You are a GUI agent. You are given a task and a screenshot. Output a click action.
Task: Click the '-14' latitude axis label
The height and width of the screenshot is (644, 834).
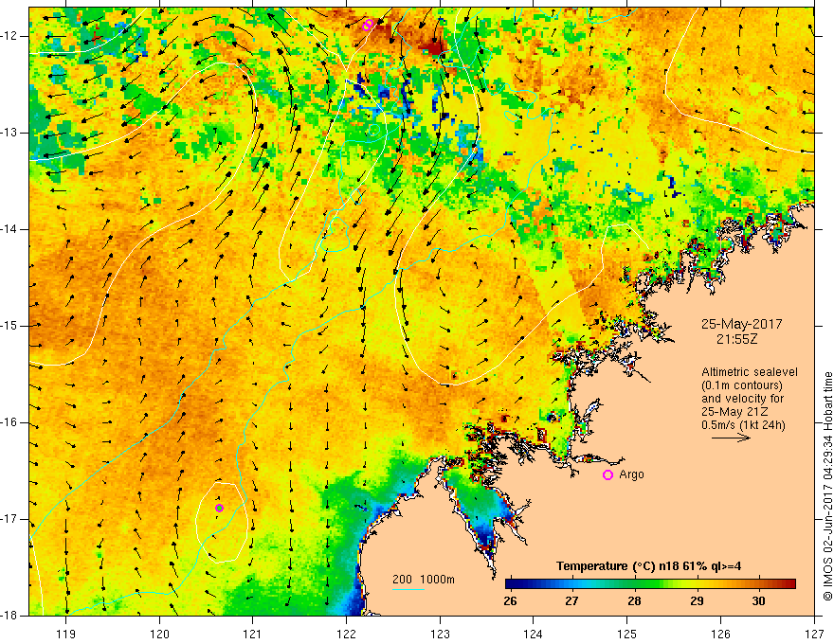(x=10, y=229)
